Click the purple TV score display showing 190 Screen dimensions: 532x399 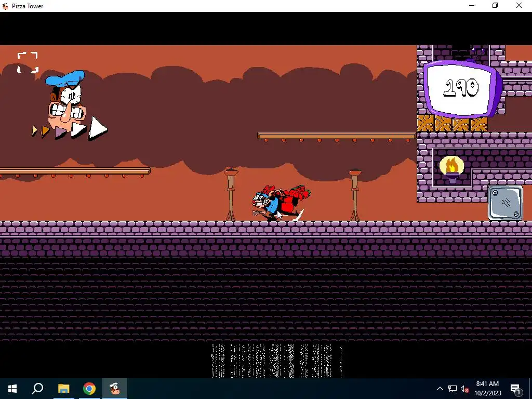click(x=462, y=88)
